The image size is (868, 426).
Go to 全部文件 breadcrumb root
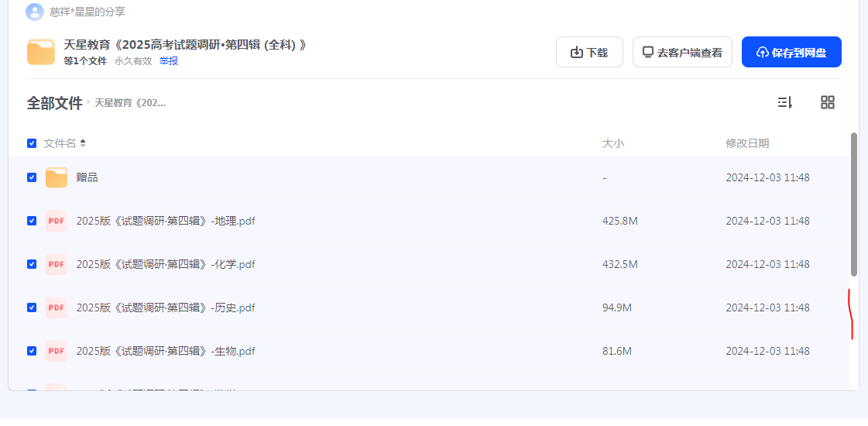(x=54, y=102)
